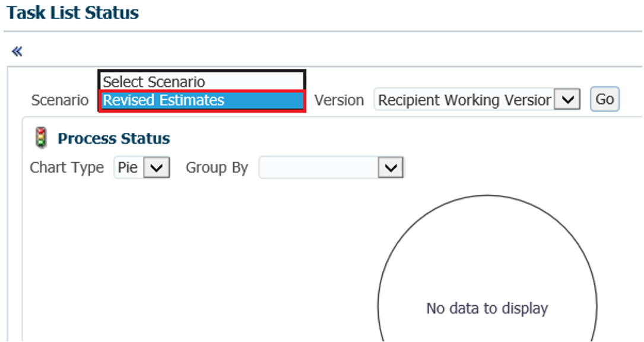
Task: Click the "Pie" chart type value
Action: click(x=128, y=168)
